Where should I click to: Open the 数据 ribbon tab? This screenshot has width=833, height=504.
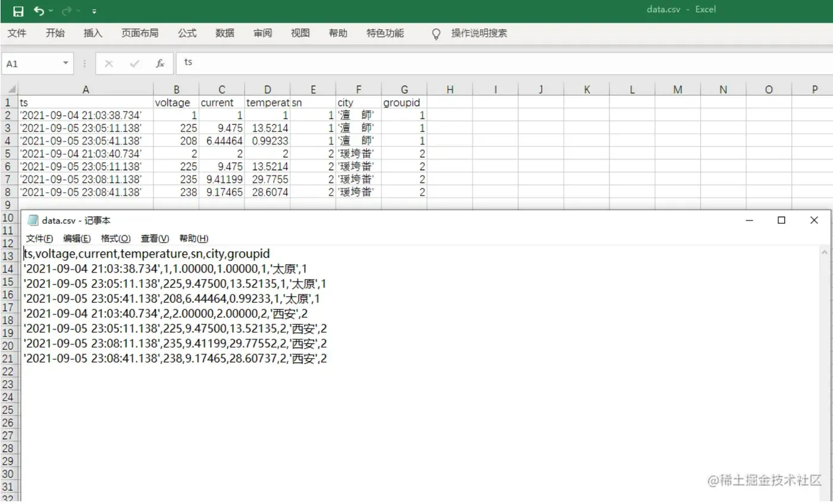(225, 33)
